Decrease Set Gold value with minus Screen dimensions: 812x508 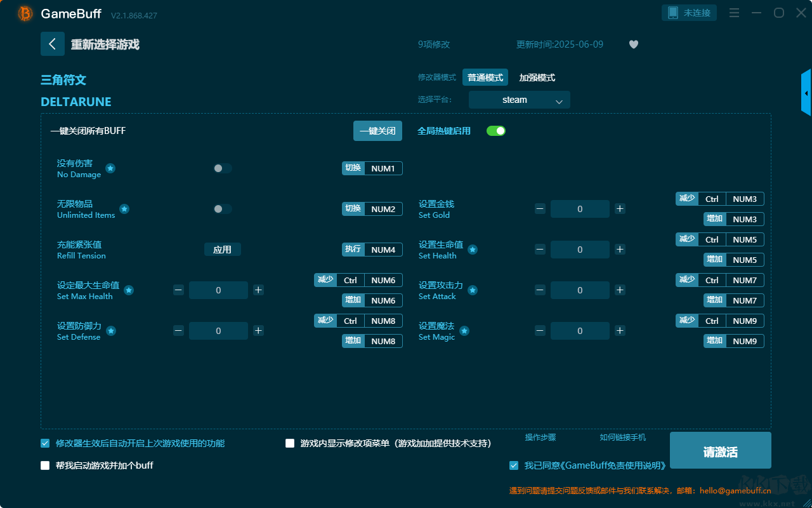coord(540,209)
